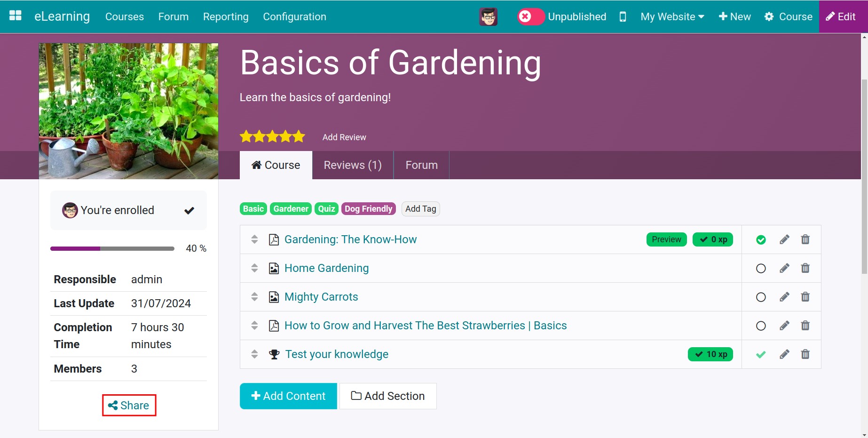868x438 pixels.
Task: Toggle the Unpublished switch
Action: 531,16
